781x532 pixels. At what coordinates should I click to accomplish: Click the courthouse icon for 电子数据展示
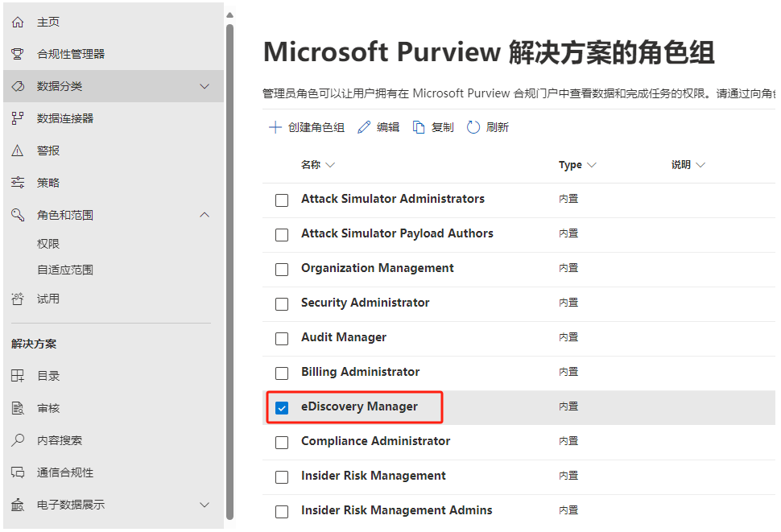18,505
